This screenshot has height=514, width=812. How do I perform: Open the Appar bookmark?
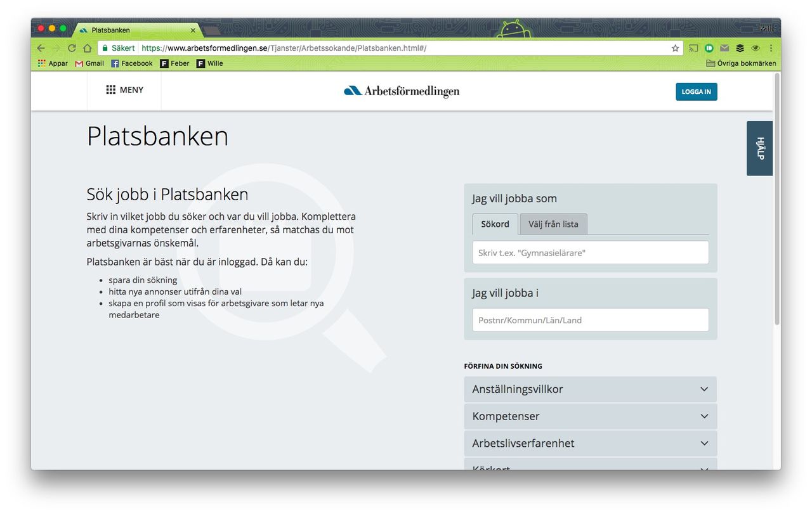coord(53,63)
